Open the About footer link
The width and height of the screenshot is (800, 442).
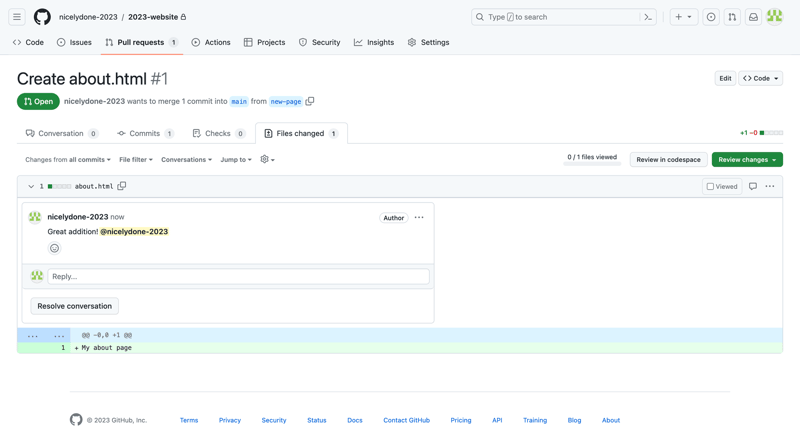coord(611,420)
